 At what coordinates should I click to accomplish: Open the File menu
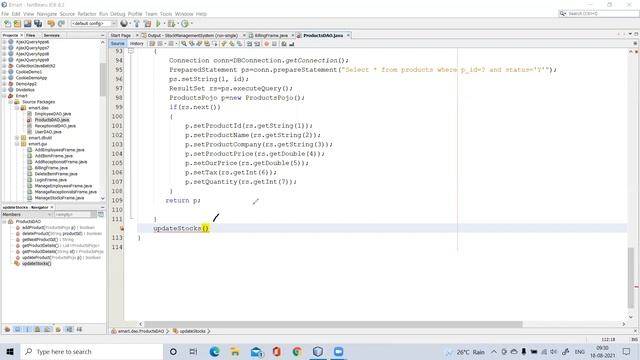pos(5,14)
